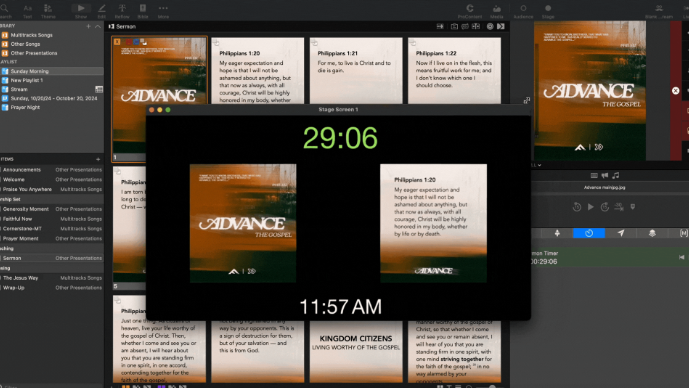Open the Theme picker in the toolbar
Image resolution: width=689 pixels, height=388 pixels.
(48, 11)
